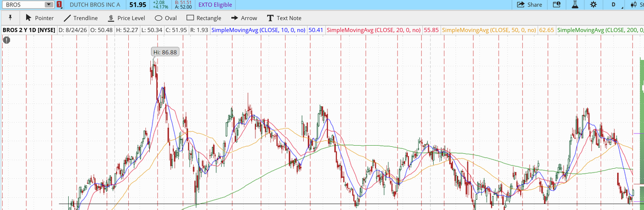This screenshot has height=210, width=644.
Task: Click the red 55.85 moving average value
Action: tap(431, 30)
